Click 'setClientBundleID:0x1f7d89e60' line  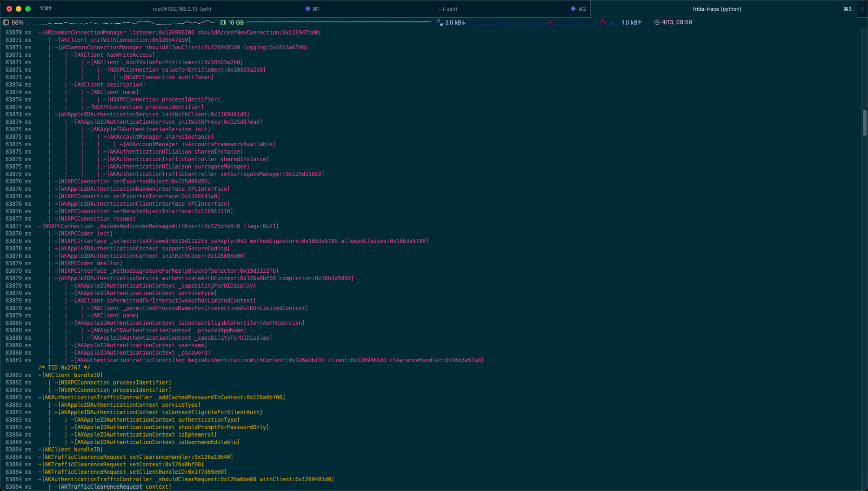133,472
